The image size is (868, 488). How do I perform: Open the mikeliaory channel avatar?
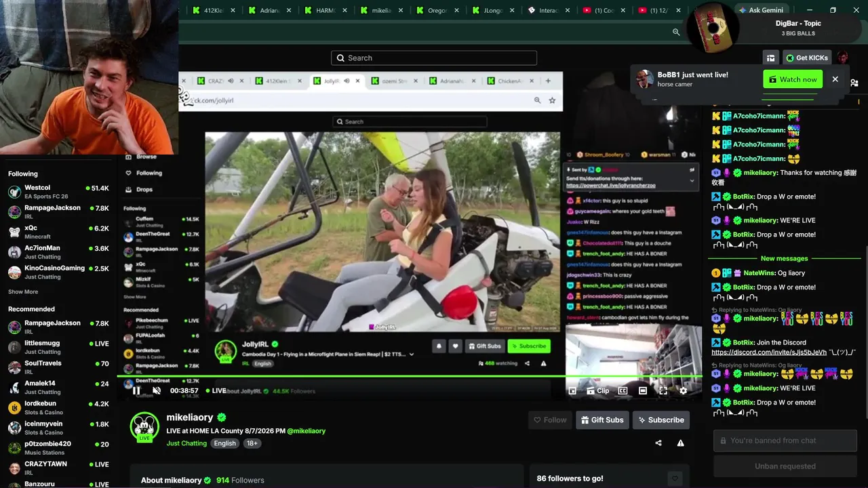144,427
